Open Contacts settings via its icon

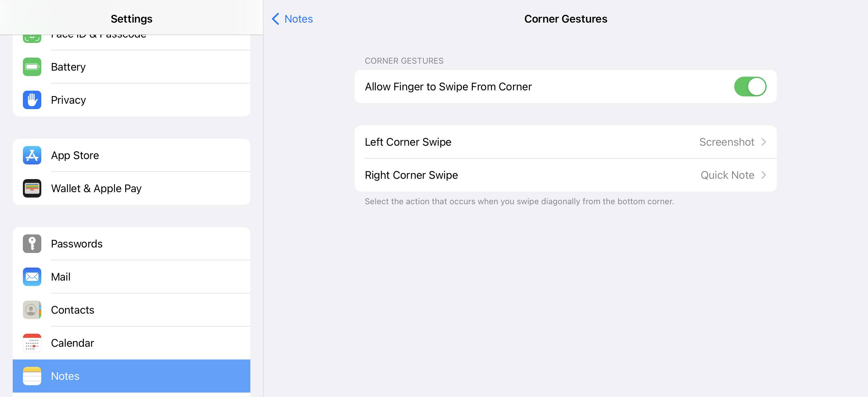(x=32, y=310)
